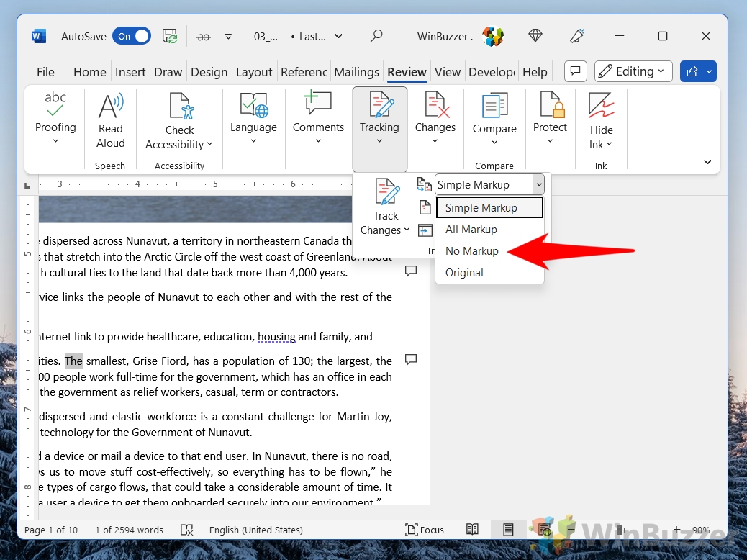Image resolution: width=747 pixels, height=560 pixels.
Task: Open the document save-status chevron next to Last...
Action: [338, 36]
